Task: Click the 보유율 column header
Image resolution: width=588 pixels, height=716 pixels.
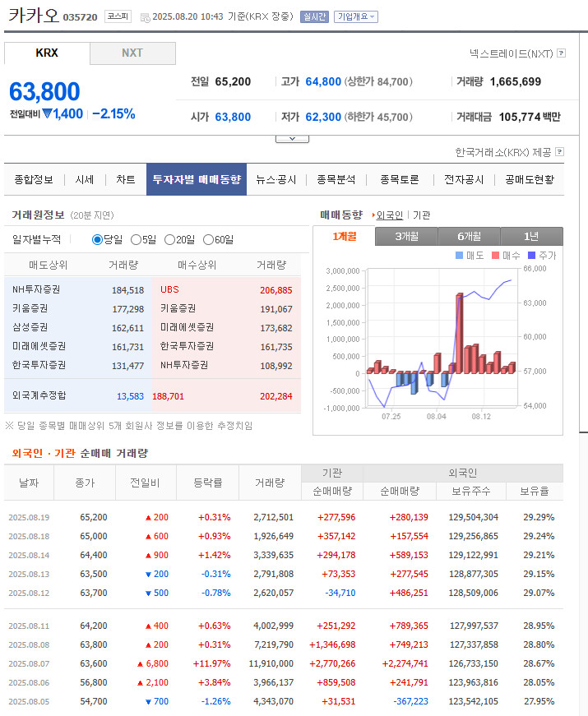Action: click(535, 492)
